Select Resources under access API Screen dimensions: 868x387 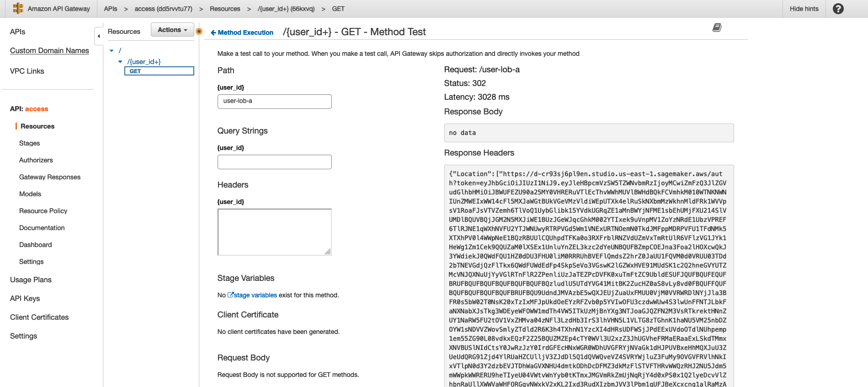click(37, 126)
